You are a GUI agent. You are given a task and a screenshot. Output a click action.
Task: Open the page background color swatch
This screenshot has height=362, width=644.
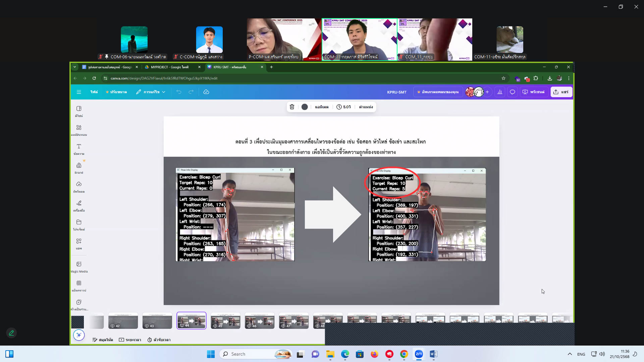305,107
